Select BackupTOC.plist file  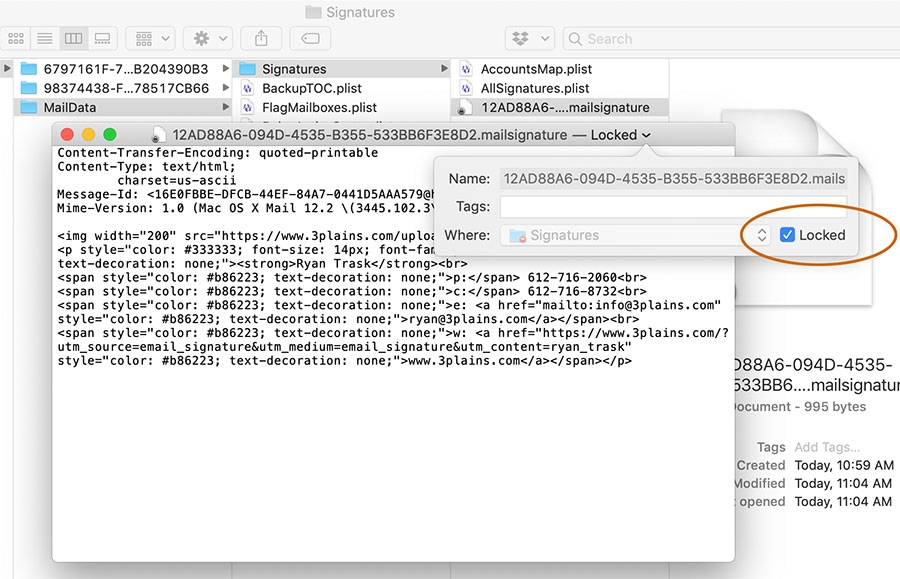click(342, 88)
